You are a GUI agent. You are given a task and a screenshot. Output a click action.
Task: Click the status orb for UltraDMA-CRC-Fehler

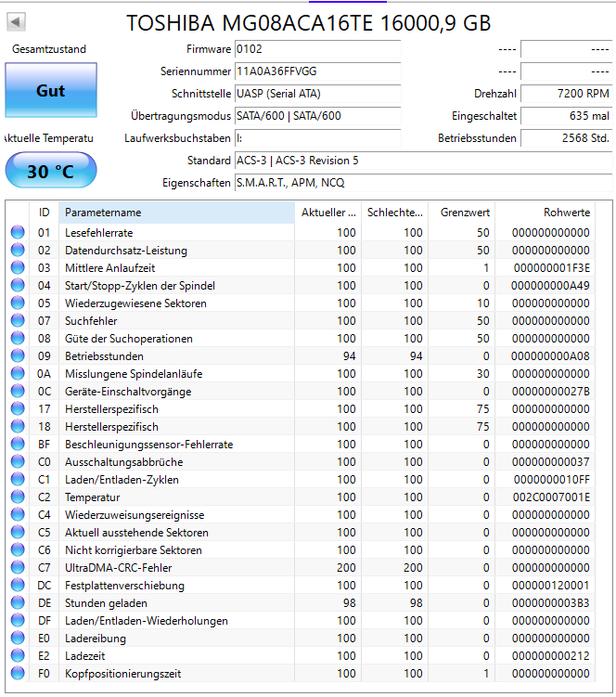18,567
